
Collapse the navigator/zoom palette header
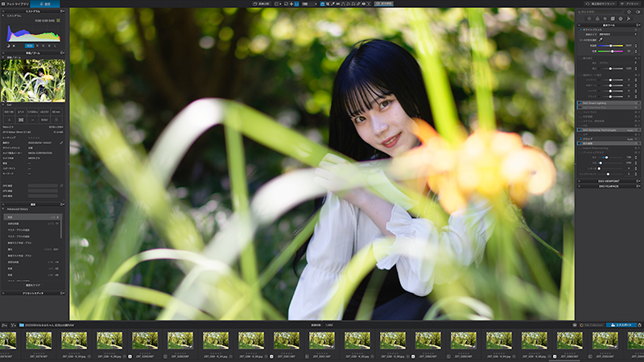[x=3, y=53]
